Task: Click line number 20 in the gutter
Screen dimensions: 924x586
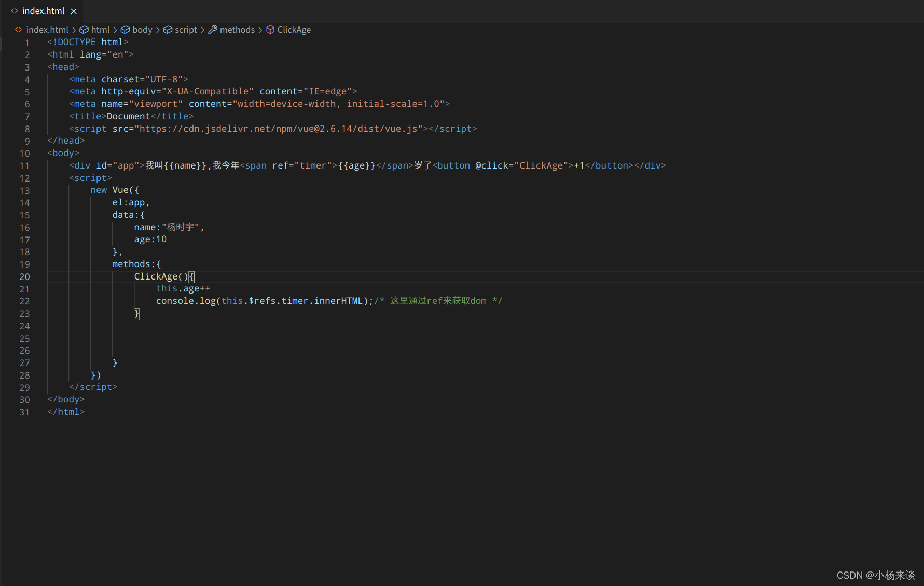Action: [24, 277]
